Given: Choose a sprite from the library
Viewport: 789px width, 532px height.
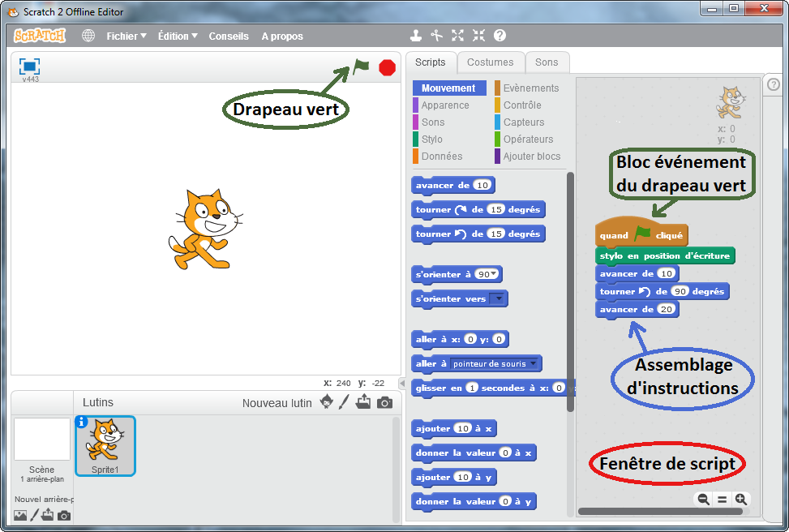Looking at the screenshot, I should coord(326,402).
